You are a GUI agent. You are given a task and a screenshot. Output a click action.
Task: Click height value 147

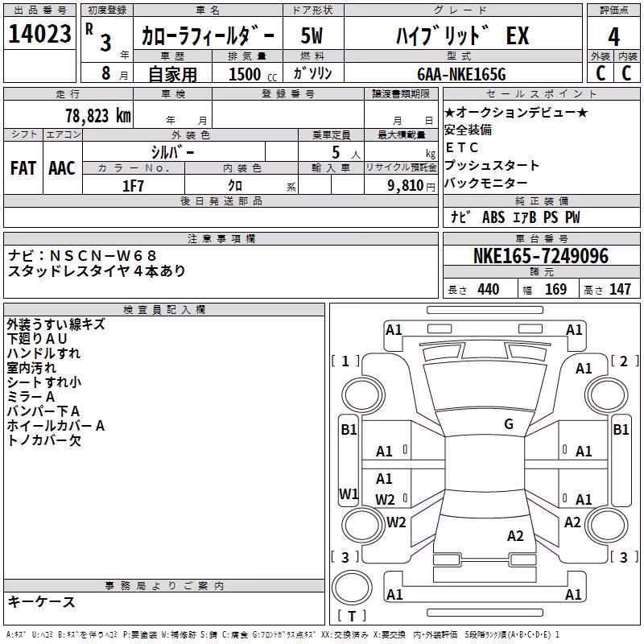620,289
